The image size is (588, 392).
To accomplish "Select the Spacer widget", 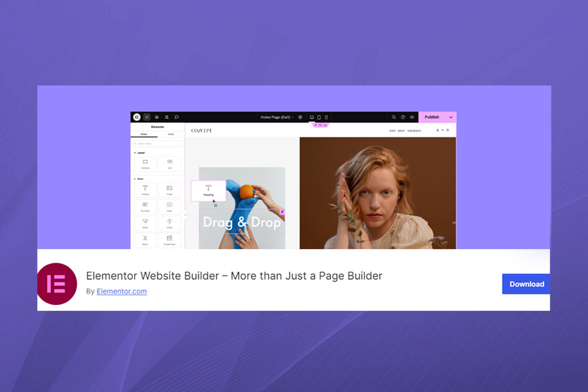I will tap(145, 240).
